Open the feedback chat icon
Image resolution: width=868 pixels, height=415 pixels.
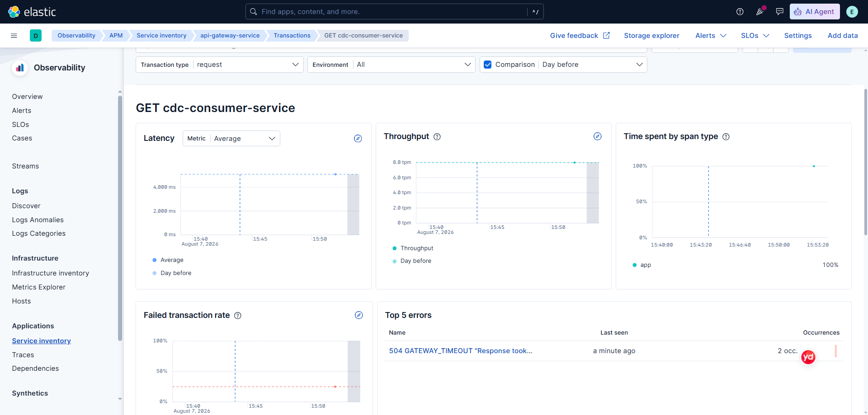point(780,12)
